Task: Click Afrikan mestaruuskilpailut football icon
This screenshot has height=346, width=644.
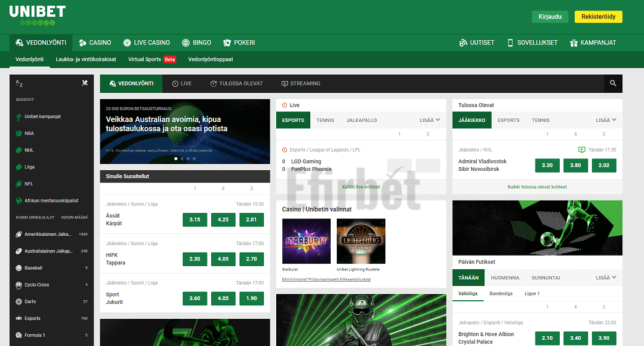Action: (19, 201)
